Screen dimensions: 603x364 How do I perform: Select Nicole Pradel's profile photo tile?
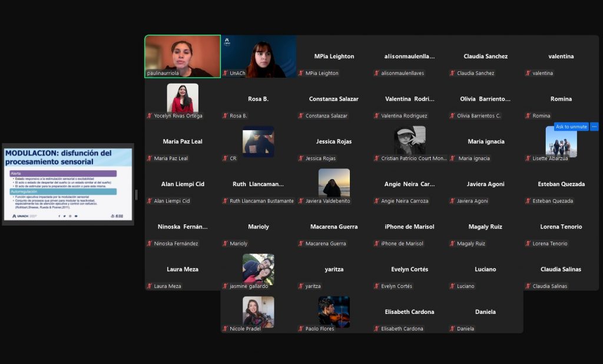tap(258, 310)
